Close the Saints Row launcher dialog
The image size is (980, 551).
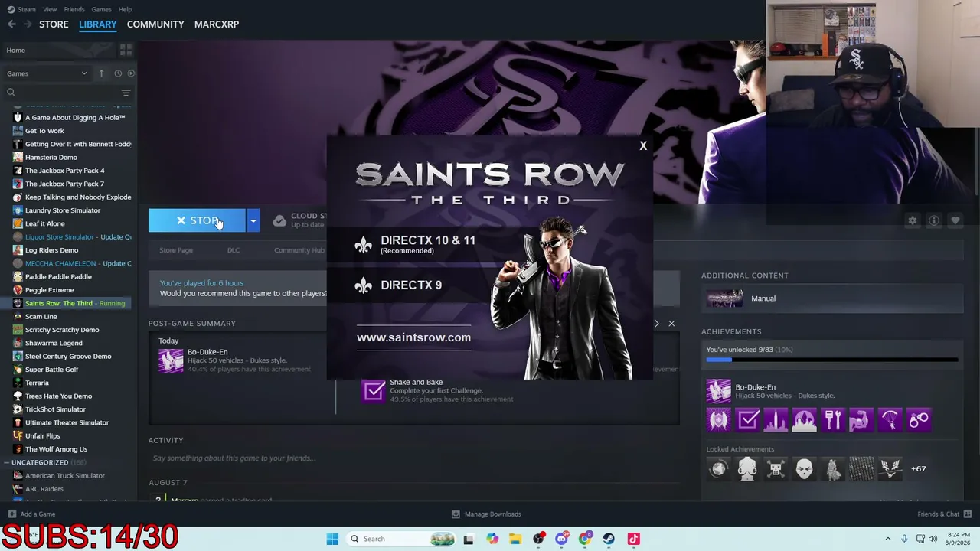tap(643, 145)
